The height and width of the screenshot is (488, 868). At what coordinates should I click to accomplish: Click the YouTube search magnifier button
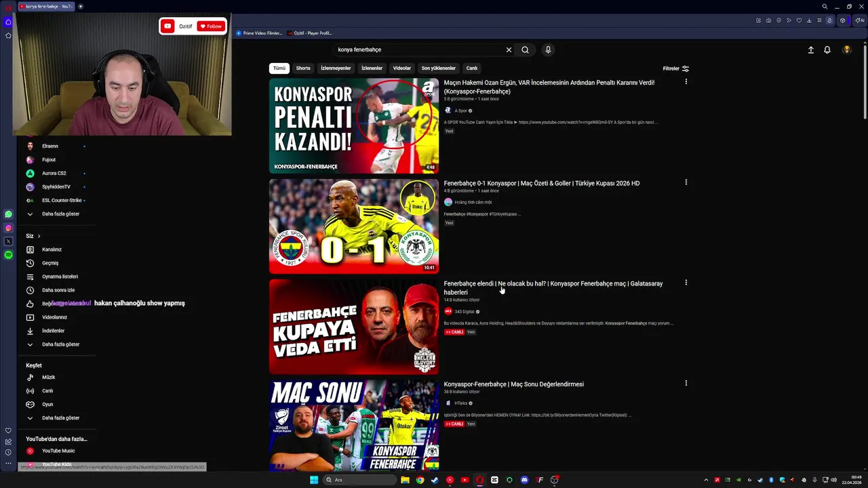[x=525, y=49]
